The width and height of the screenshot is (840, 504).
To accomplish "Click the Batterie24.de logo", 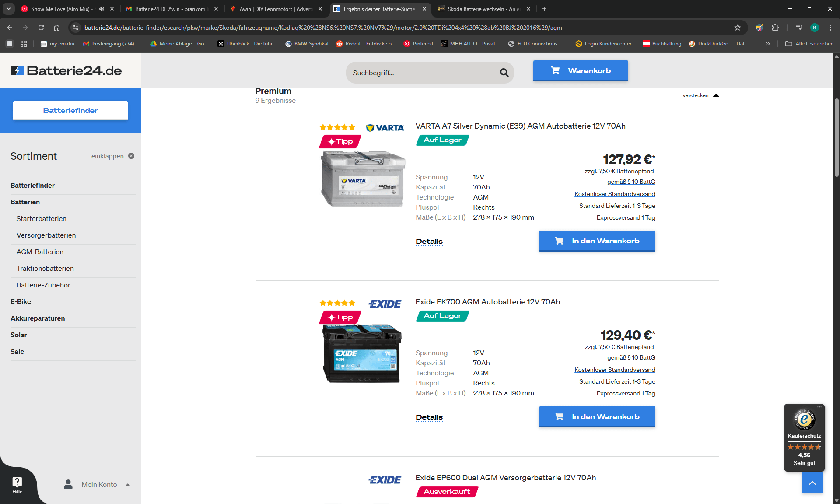I will 66,70.
